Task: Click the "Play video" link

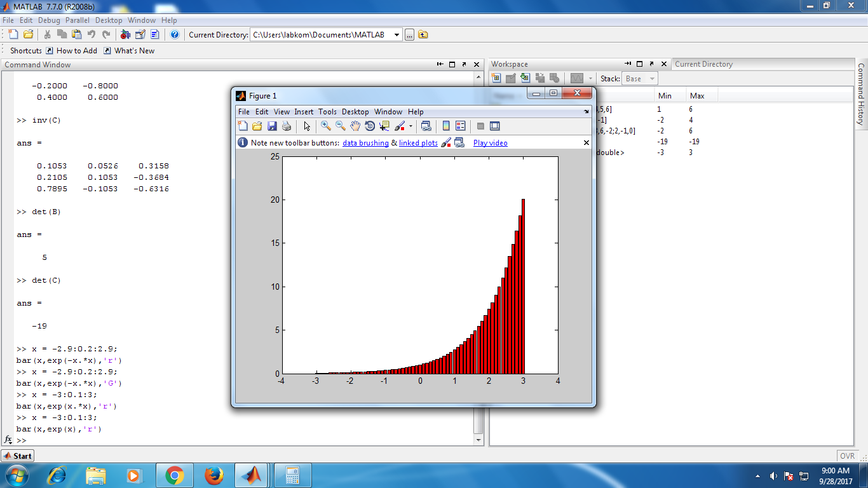Action: click(x=491, y=143)
